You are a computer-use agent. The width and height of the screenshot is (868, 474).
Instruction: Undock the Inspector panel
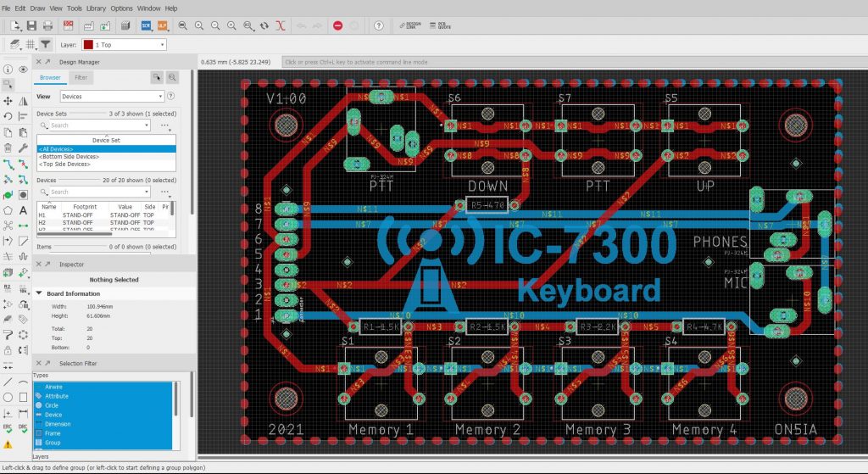click(x=47, y=264)
